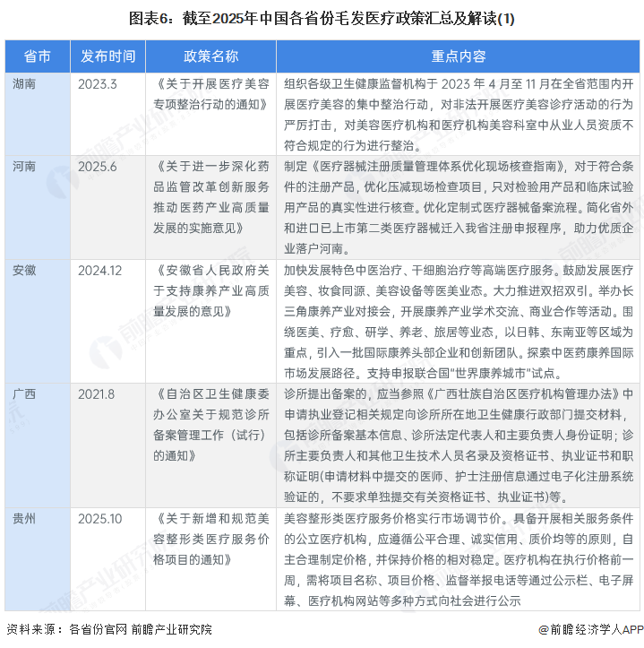The image size is (644, 648).
Task: Select the 2021.8 release date cell
Action: 96,393
